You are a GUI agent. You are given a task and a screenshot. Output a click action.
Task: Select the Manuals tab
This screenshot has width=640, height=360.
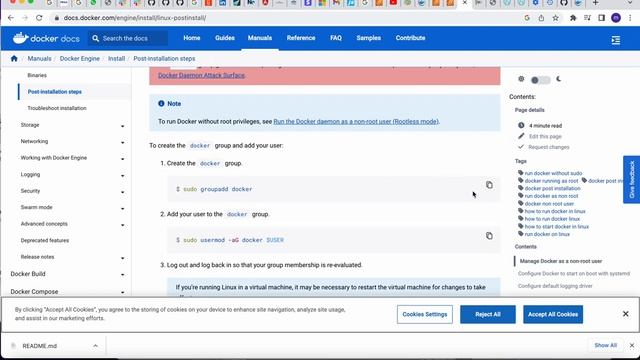click(260, 38)
